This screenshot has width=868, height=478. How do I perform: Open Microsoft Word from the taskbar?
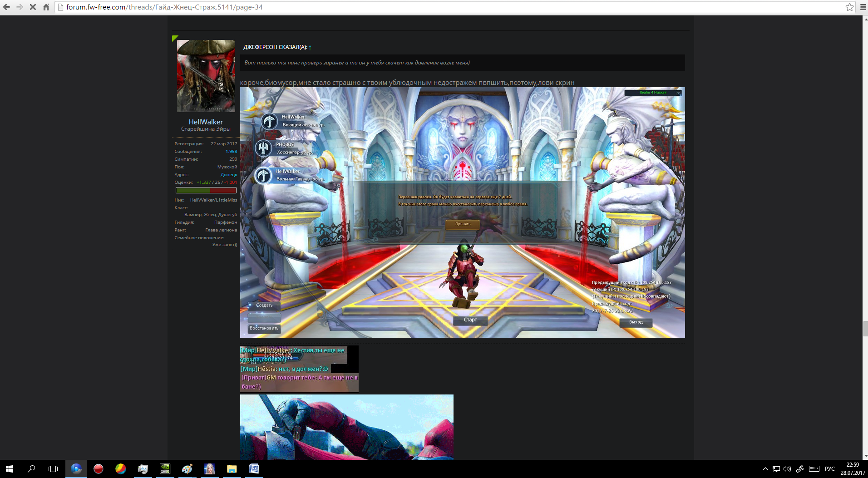(x=254, y=469)
